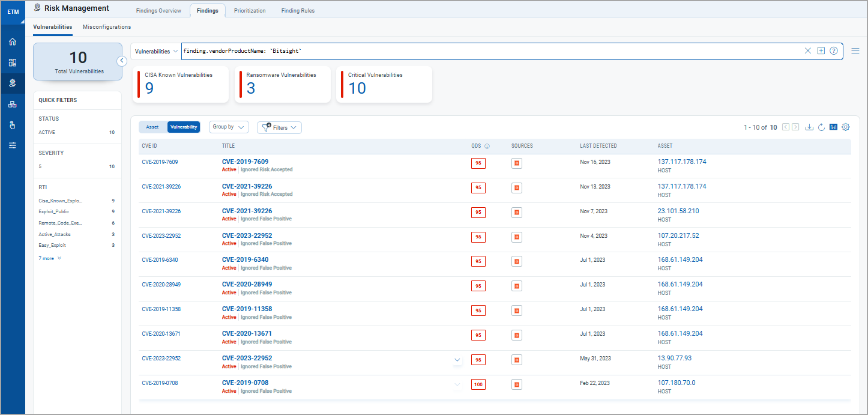The image size is (868, 415).
Task: Refresh the findings table
Action: click(x=821, y=127)
